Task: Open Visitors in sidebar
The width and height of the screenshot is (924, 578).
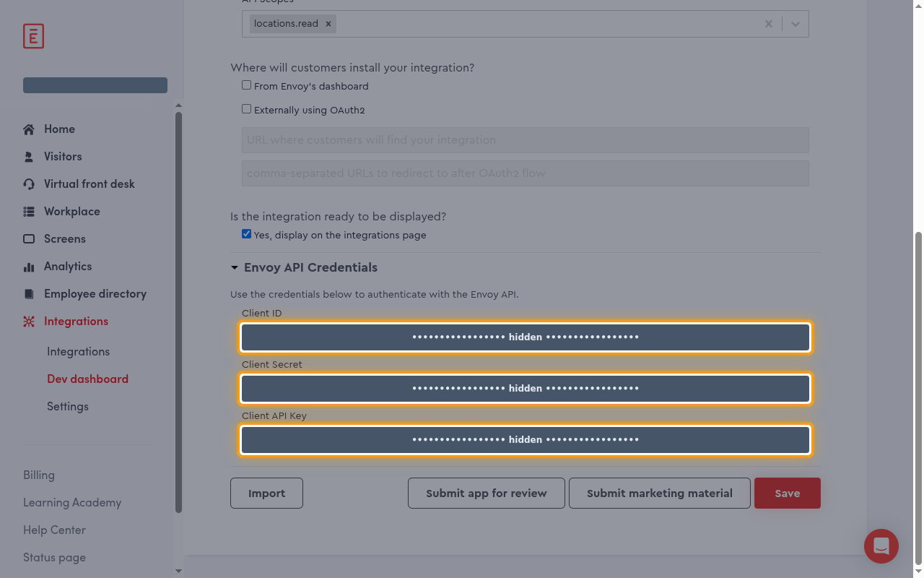Action: pyautogui.click(x=63, y=157)
